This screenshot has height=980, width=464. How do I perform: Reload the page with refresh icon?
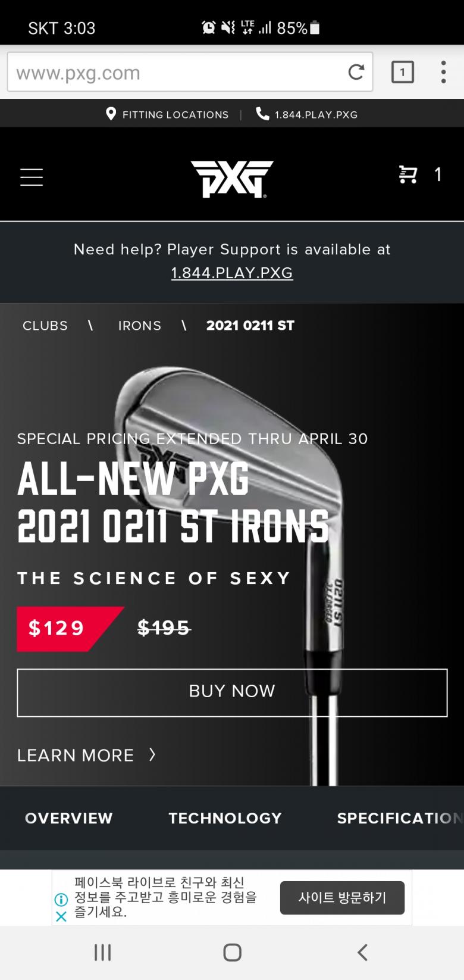point(356,72)
